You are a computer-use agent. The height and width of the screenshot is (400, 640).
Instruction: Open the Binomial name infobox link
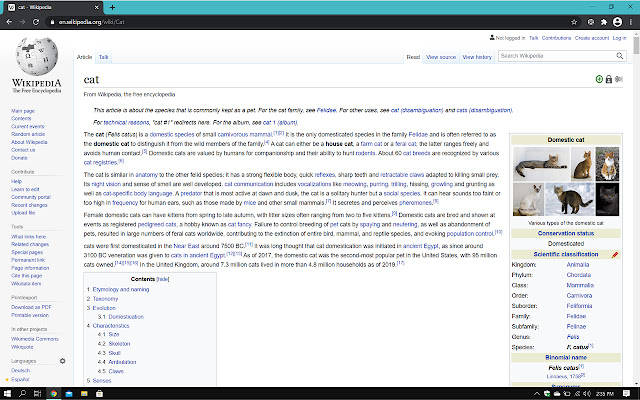point(566,358)
